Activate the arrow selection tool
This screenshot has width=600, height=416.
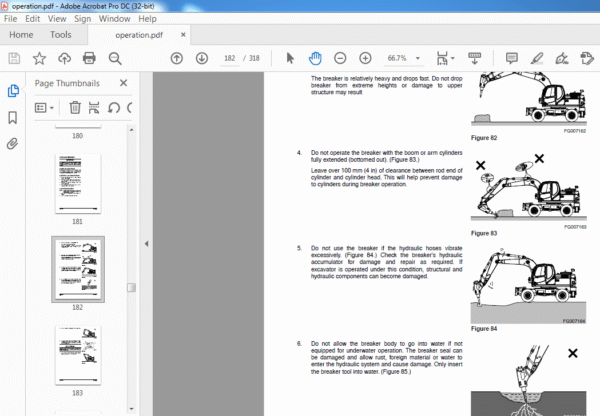click(x=290, y=58)
